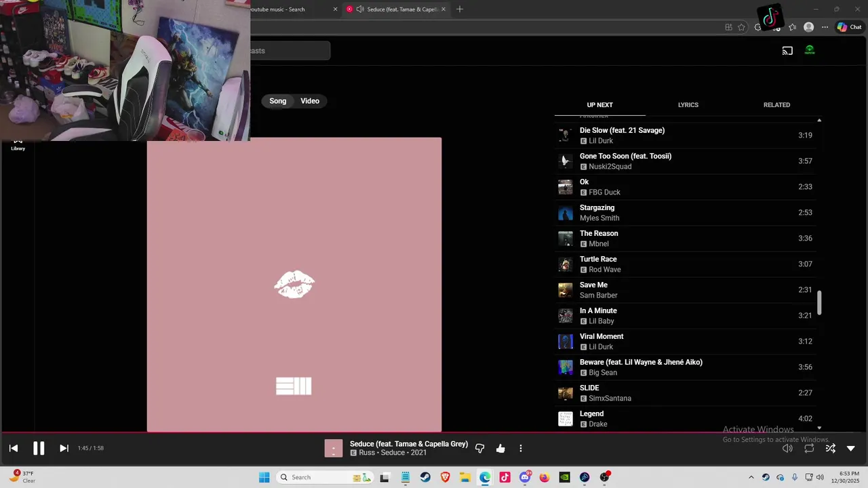Screen dimensions: 868x488
Task: Open Steam from the taskbar
Action: (x=425, y=477)
